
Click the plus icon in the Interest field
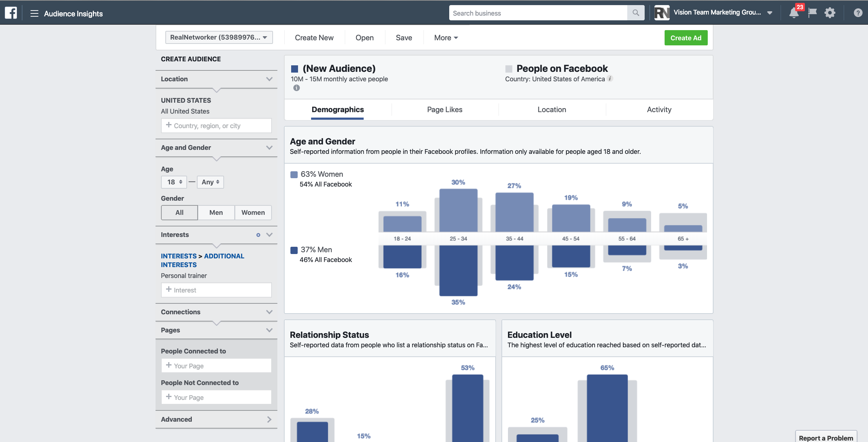click(169, 289)
